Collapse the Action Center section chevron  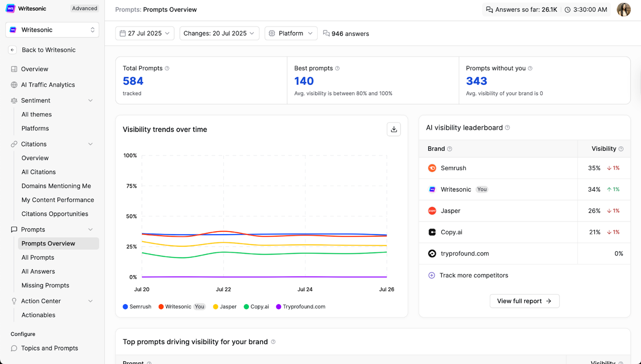(90, 301)
